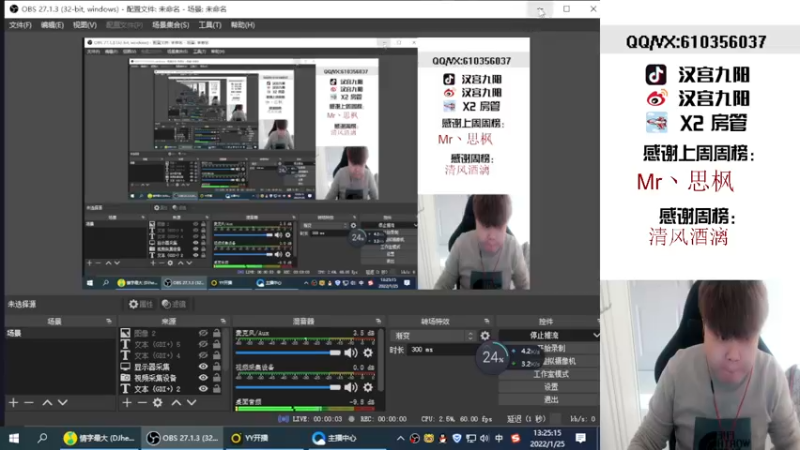Screen dimensions: 800x450
Task: Open the Windows notification center
Action: pyautogui.click(x=580, y=438)
